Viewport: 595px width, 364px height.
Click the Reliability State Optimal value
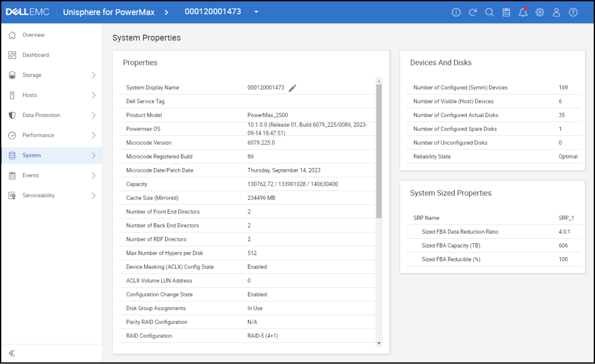pos(568,157)
